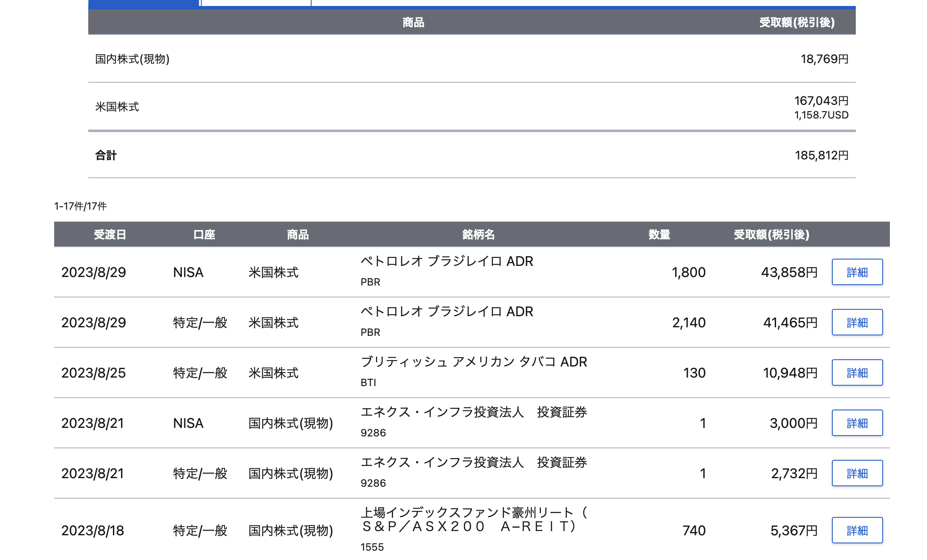Click the 商品 header in the summary table

point(413,22)
